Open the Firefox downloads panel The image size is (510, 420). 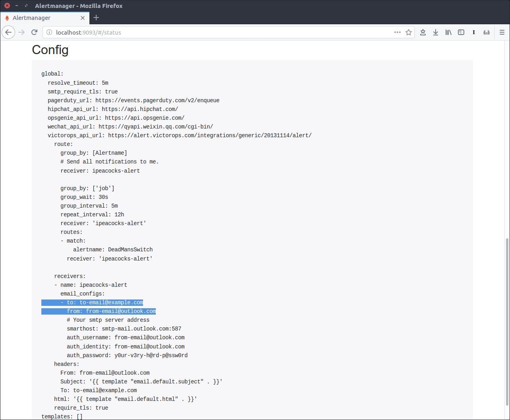(436, 32)
